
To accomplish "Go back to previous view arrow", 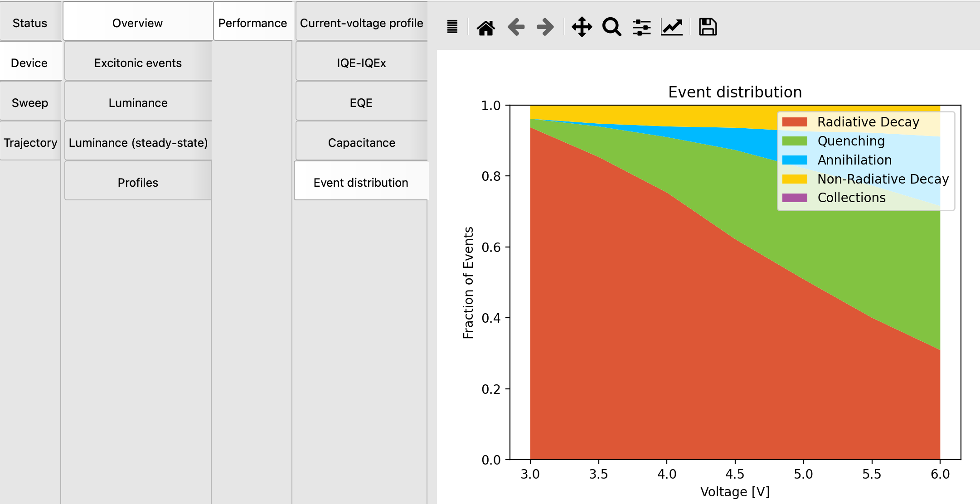I will [516, 27].
